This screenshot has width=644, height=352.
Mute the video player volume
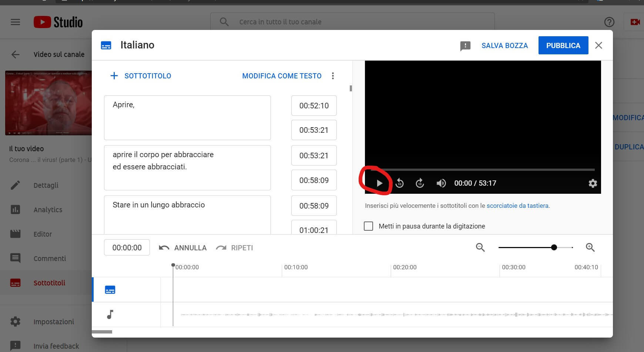click(441, 183)
